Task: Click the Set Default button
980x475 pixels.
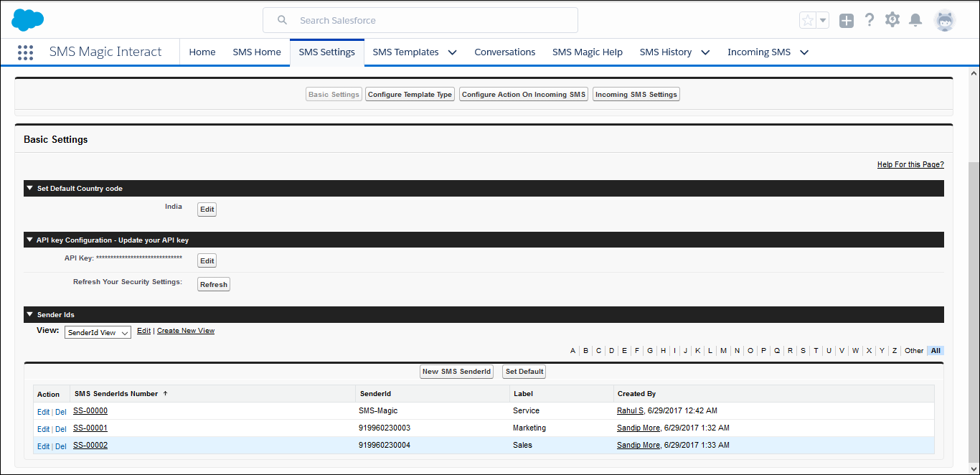Action: pos(524,372)
